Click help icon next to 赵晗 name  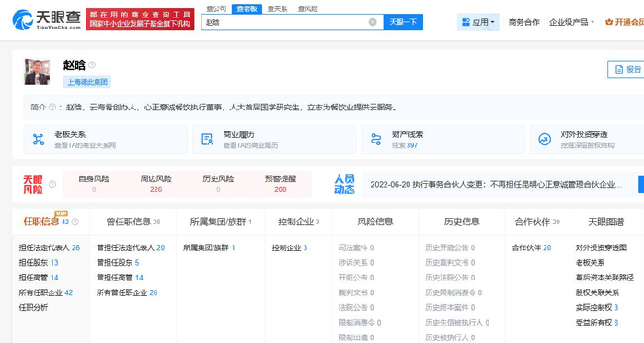tap(92, 64)
